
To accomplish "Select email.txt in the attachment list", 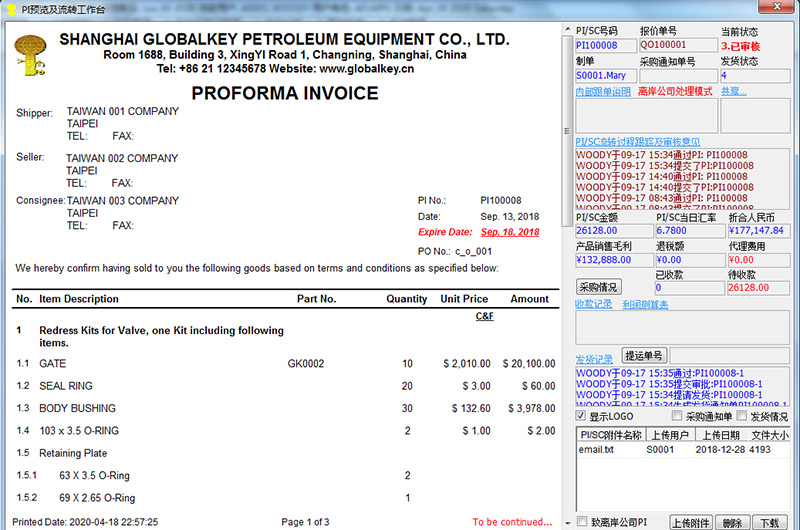I will (x=597, y=450).
